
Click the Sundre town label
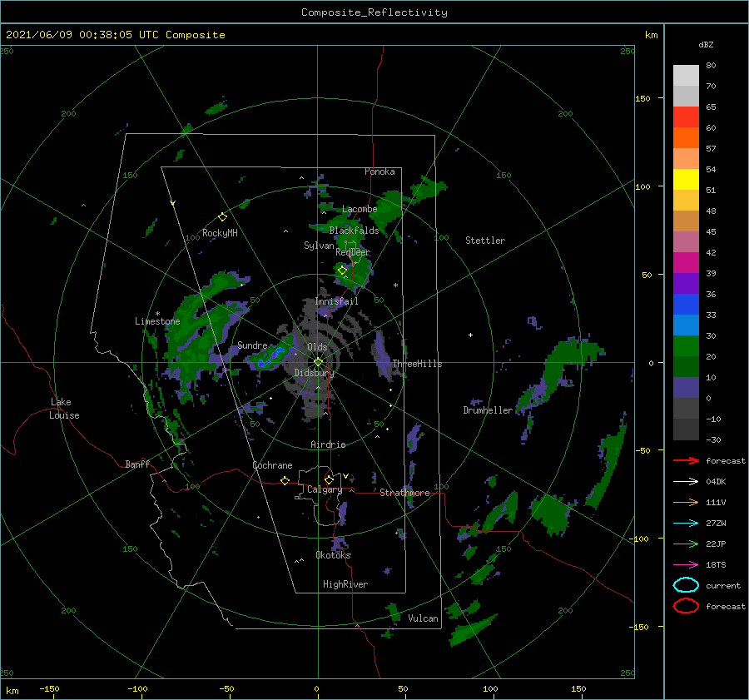(x=252, y=345)
